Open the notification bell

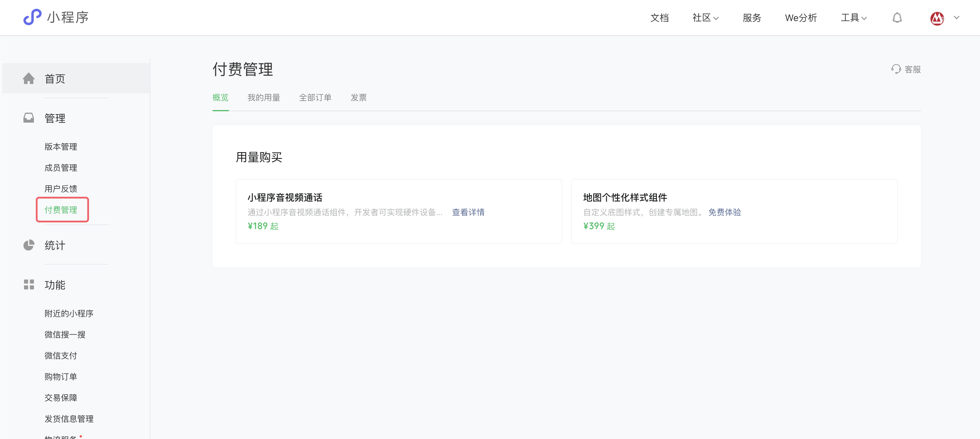tap(897, 18)
